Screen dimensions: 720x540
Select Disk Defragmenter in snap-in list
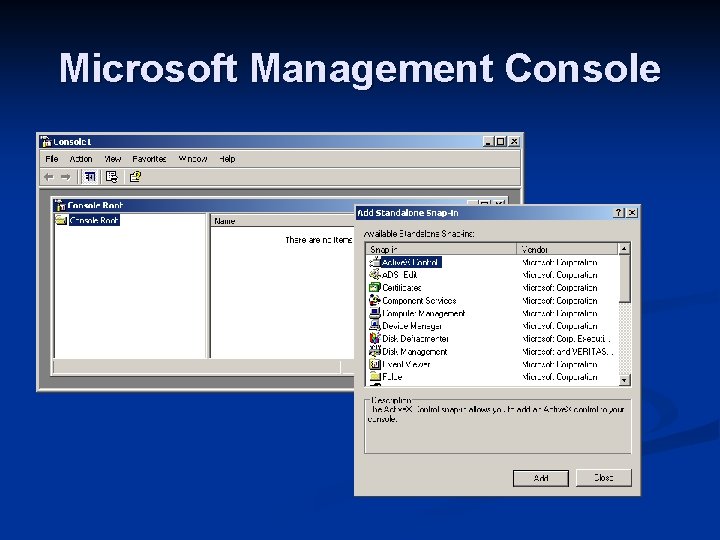(416, 338)
